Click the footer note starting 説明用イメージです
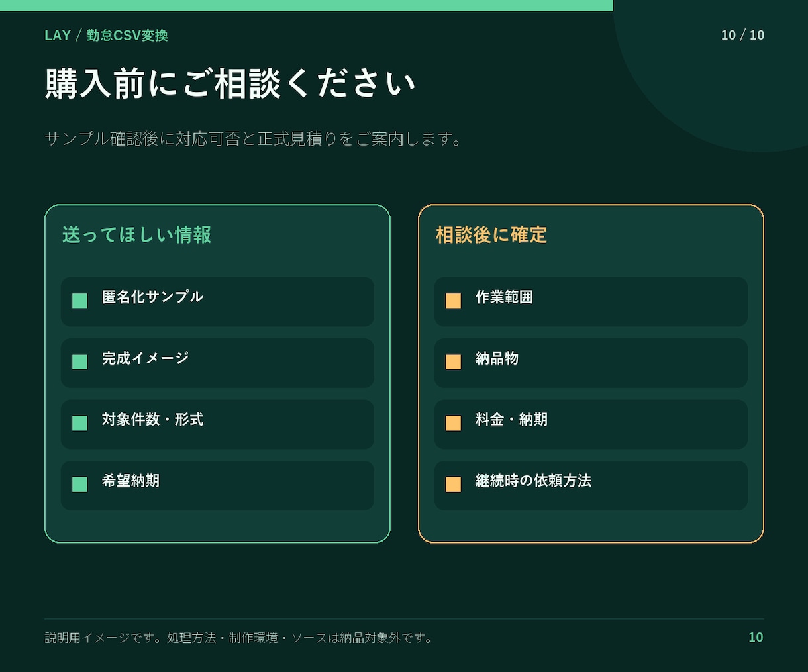The width and height of the screenshot is (808, 672). coord(238,638)
